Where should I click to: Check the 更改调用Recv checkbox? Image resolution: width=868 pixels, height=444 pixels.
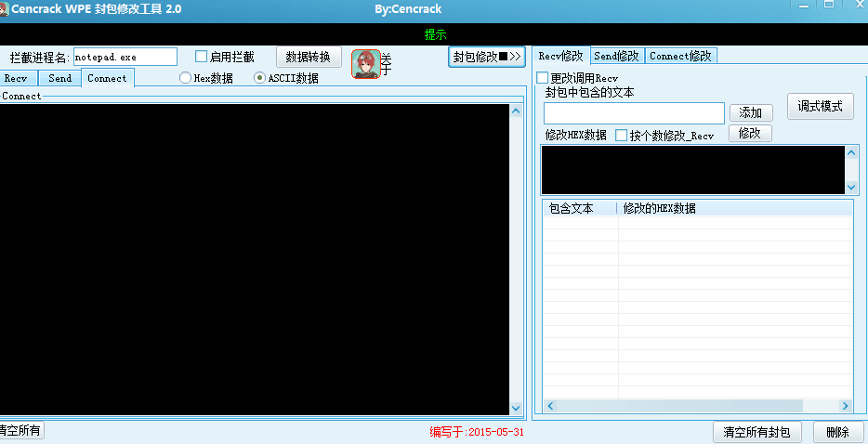coord(543,78)
